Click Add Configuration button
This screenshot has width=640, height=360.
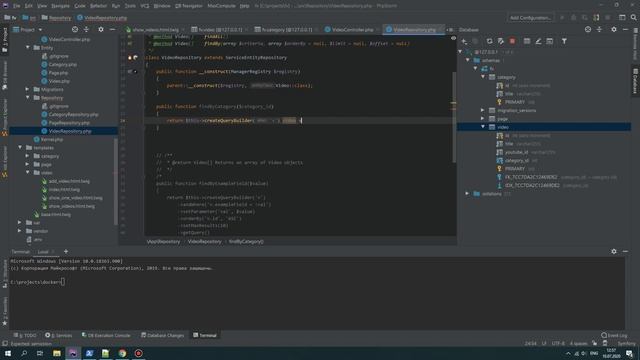(530, 18)
